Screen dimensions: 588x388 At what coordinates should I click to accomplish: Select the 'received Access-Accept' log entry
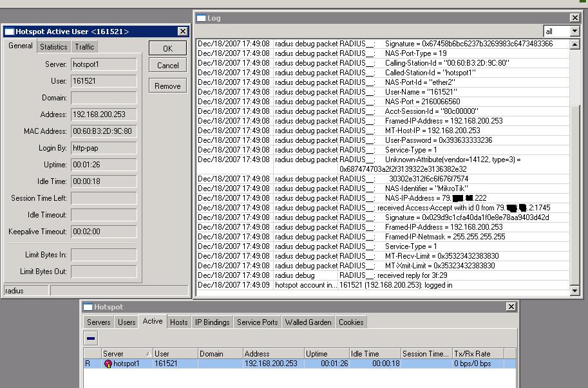(383, 208)
